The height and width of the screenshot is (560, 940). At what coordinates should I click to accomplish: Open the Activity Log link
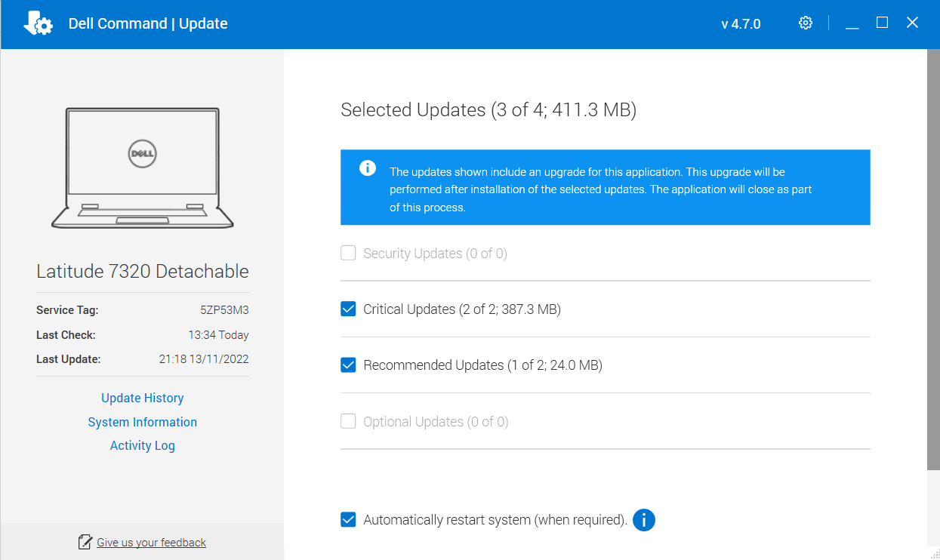(x=143, y=445)
